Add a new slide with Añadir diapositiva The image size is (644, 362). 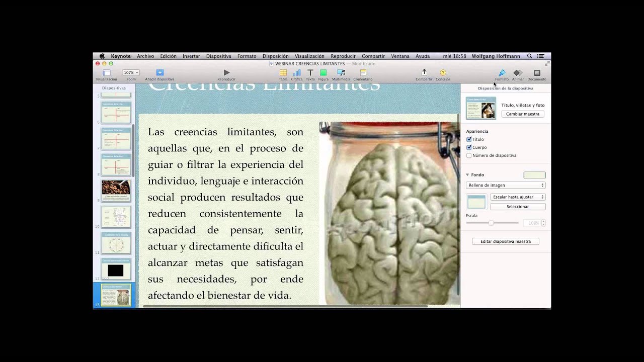click(x=159, y=73)
